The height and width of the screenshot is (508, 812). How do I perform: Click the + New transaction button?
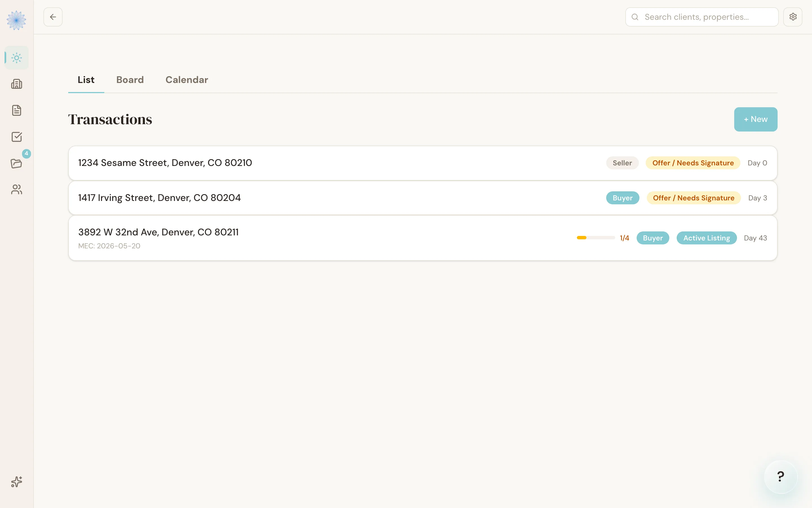[756, 119]
